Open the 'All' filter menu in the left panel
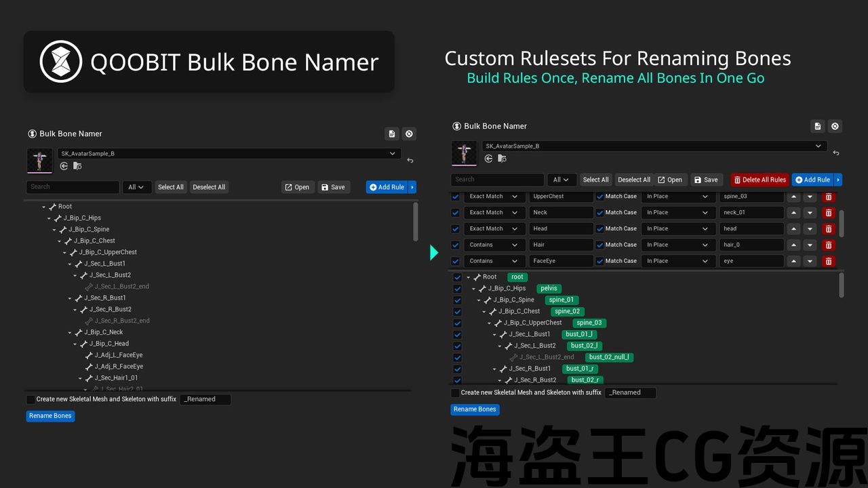 coord(136,187)
